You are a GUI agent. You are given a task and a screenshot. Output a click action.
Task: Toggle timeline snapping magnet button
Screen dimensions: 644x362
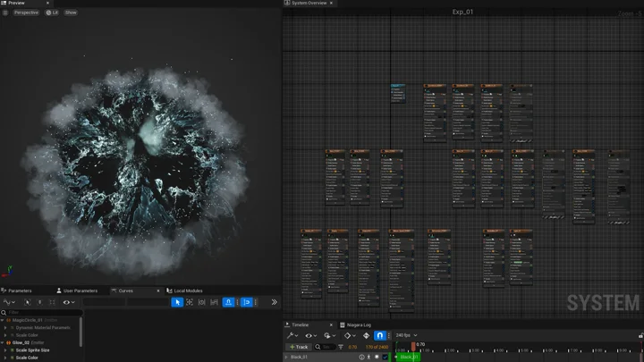[380, 336]
